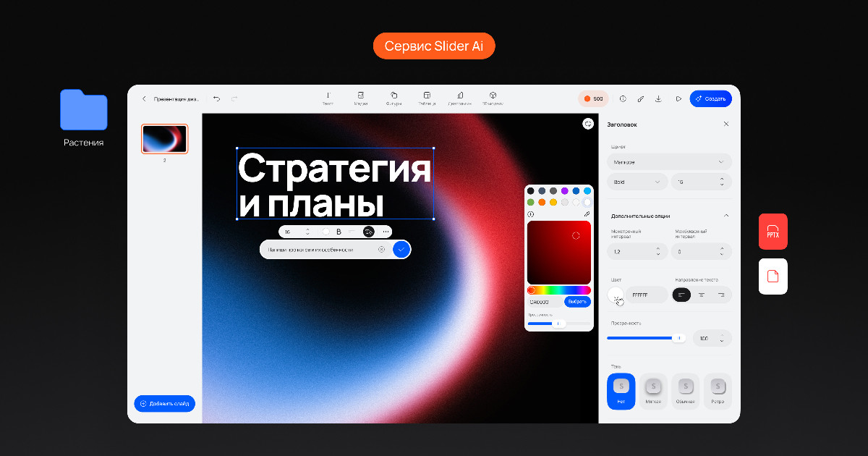Select the slide thumbnail in left panel
This screenshot has height=456, width=868.
coord(164,139)
